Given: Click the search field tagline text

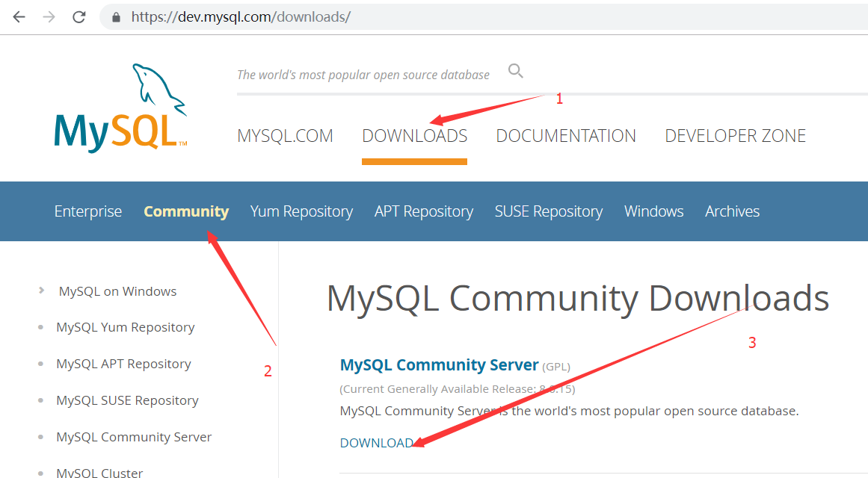Looking at the screenshot, I should [363, 75].
